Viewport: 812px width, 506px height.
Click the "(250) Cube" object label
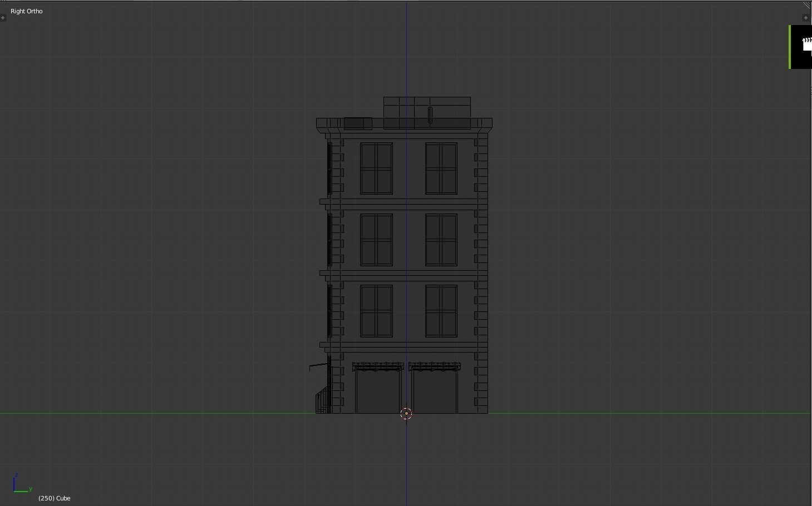(x=55, y=498)
